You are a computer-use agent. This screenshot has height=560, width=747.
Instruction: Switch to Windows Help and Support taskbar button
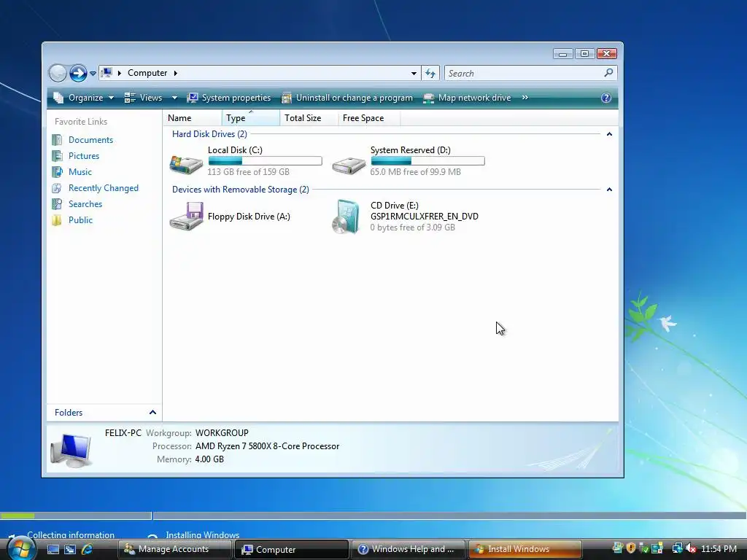coord(409,549)
